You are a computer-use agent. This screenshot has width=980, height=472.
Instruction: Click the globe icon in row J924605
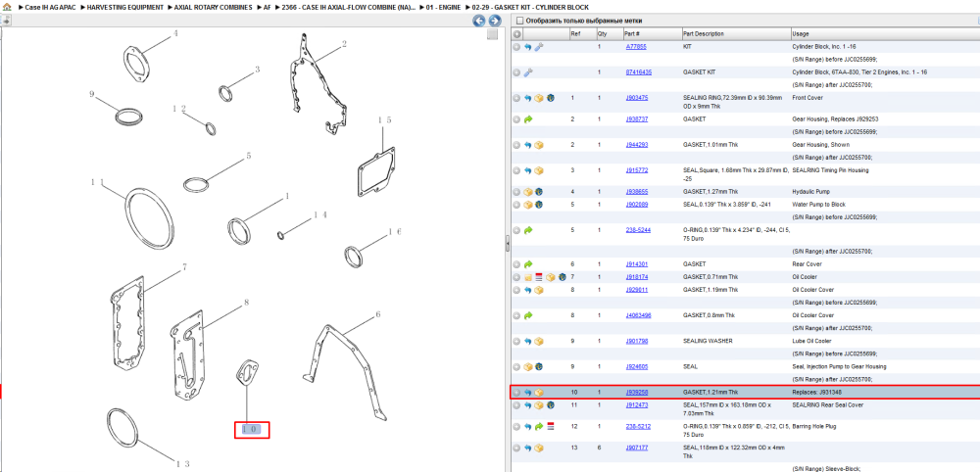pos(539,367)
